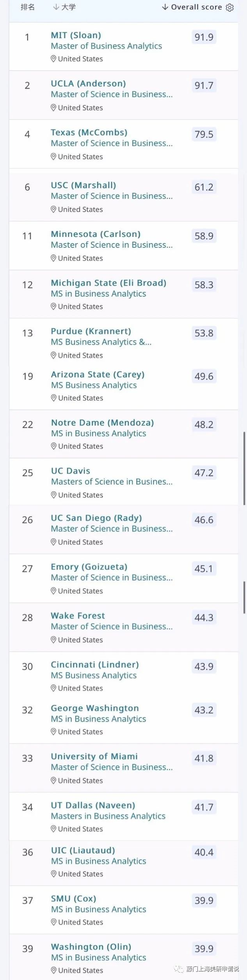The width and height of the screenshot is (247, 980).
Task: Open the Washington (Olin) university link
Action: coord(91,947)
